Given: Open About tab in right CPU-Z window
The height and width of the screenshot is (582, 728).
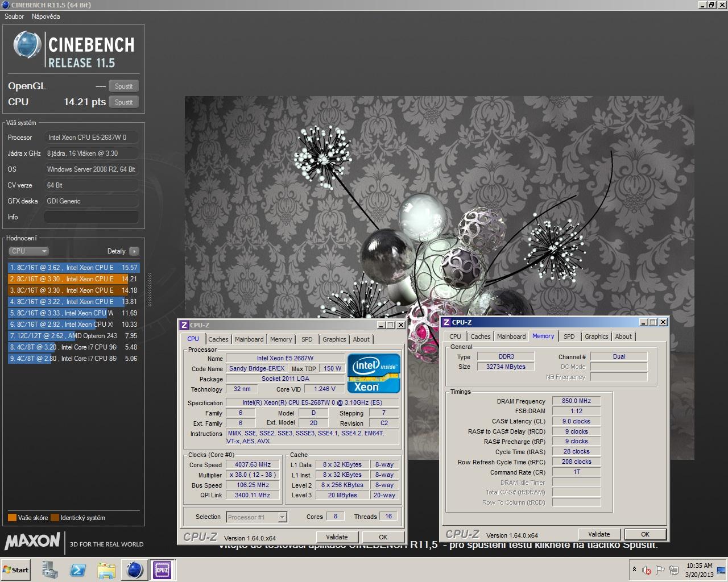Looking at the screenshot, I should click(623, 336).
